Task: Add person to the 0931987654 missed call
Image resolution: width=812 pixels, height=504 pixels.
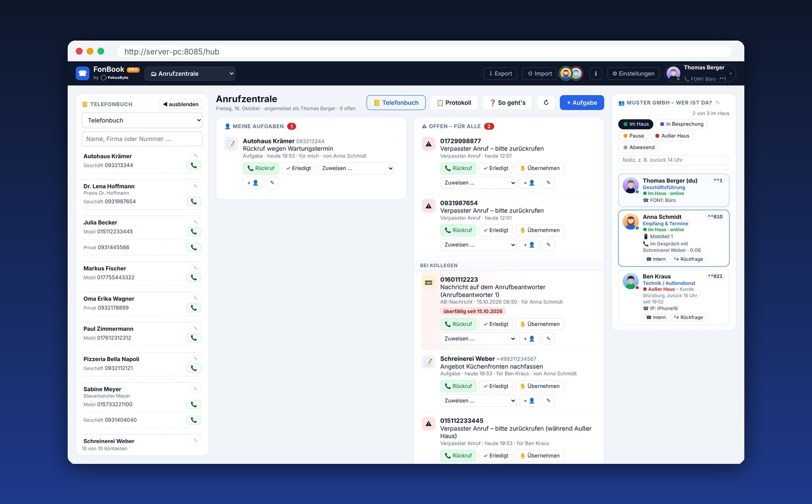Action: pos(529,245)
